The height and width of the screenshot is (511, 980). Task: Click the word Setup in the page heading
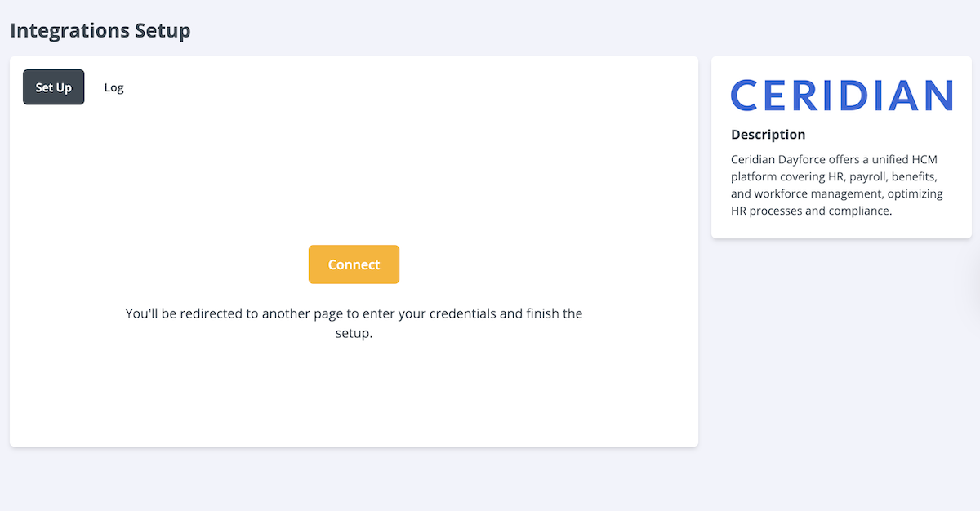163,31
